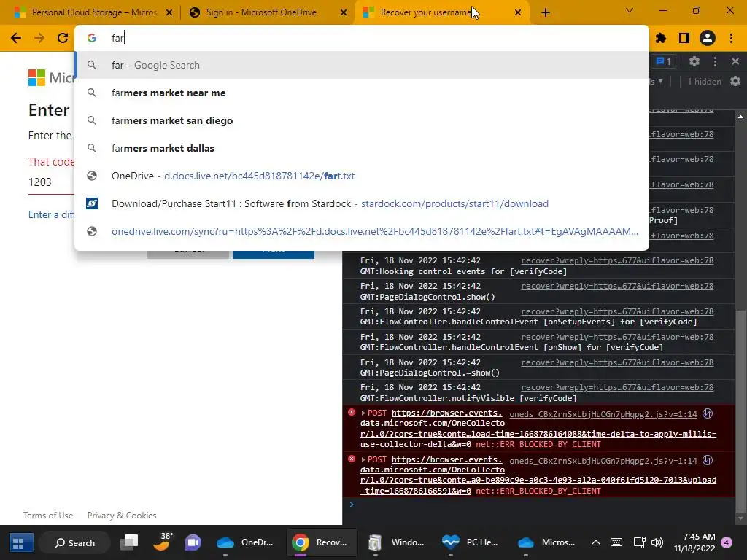Open the touch keyboard tray icon
Screen dimensions: 747x560
tap(616, 542)
